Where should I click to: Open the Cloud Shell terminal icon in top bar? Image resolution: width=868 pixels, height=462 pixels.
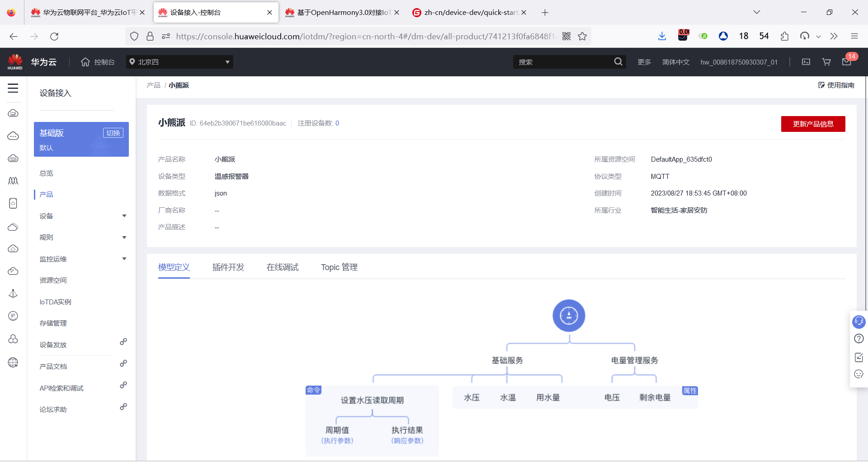click(x=806, y=62)
